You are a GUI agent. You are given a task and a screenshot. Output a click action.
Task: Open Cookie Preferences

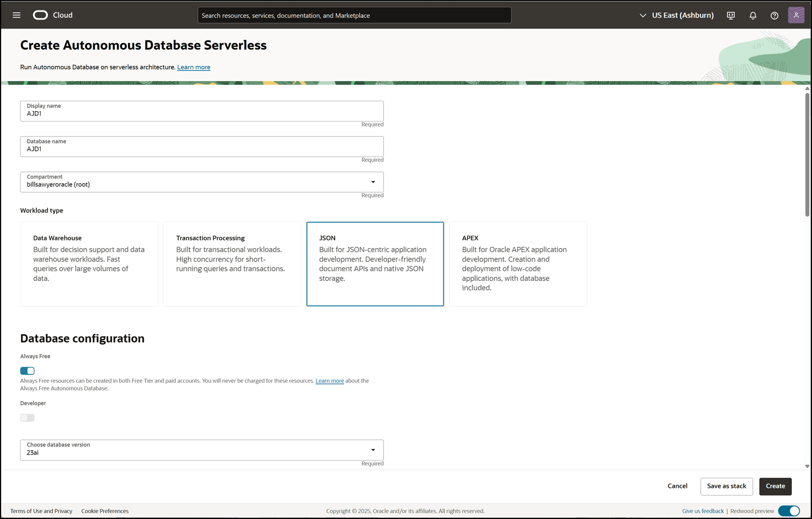(x=105, y=511)
